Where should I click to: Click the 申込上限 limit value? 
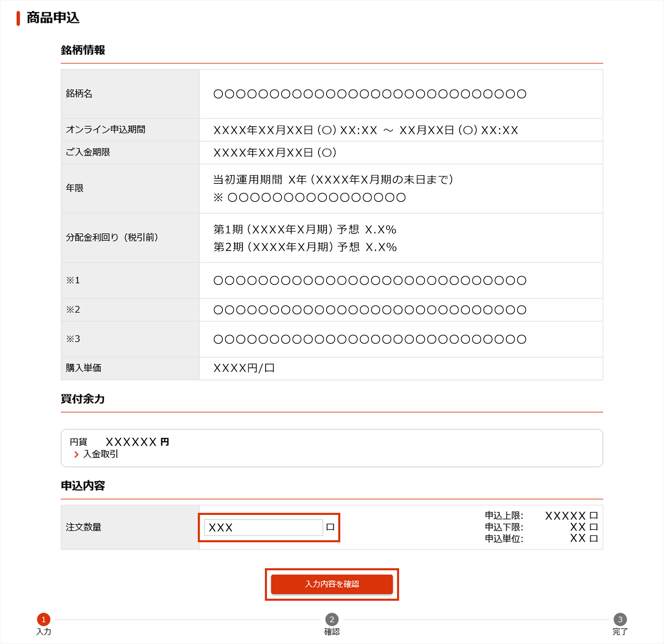coord(571,516)
